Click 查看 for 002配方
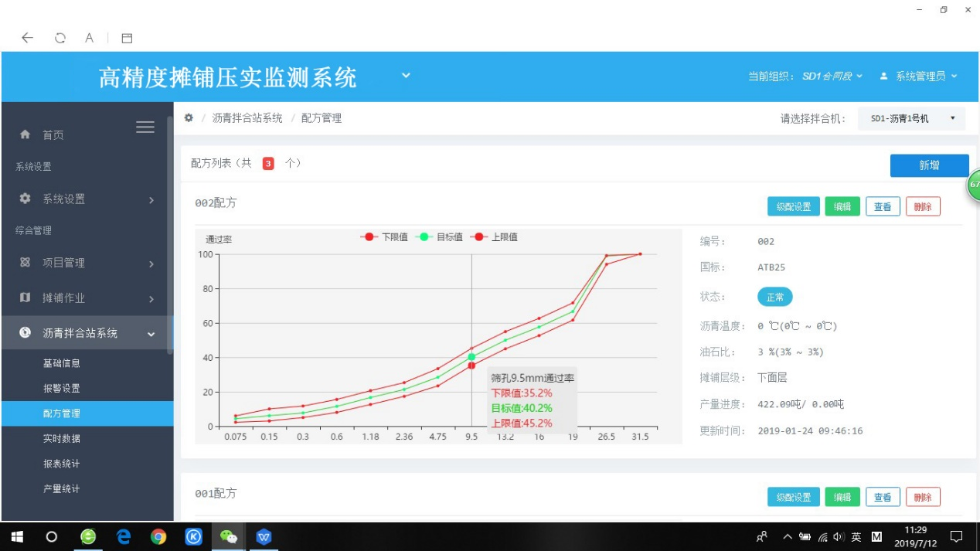 [x=883, y=206]
